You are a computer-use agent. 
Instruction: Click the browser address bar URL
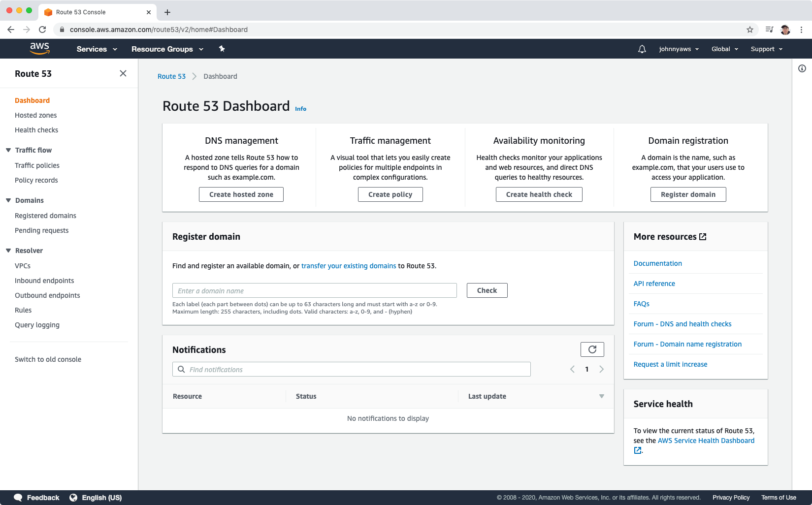click(159, 30)
